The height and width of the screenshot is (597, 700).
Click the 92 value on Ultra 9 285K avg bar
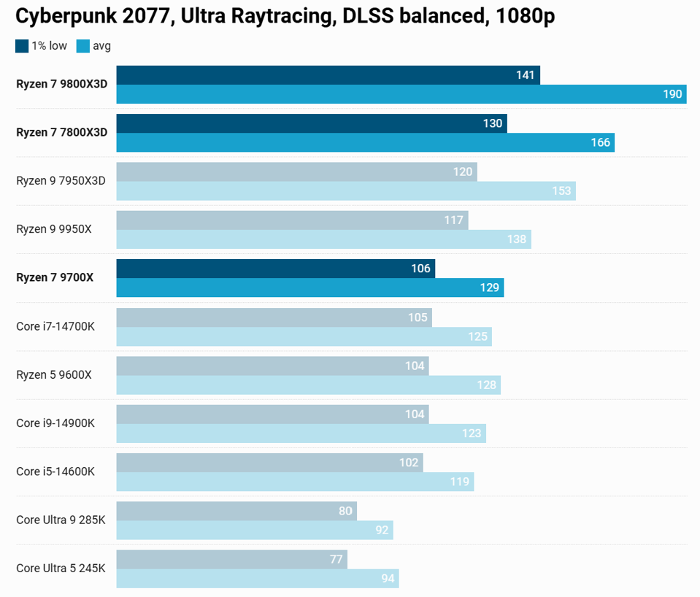[382, 530]
